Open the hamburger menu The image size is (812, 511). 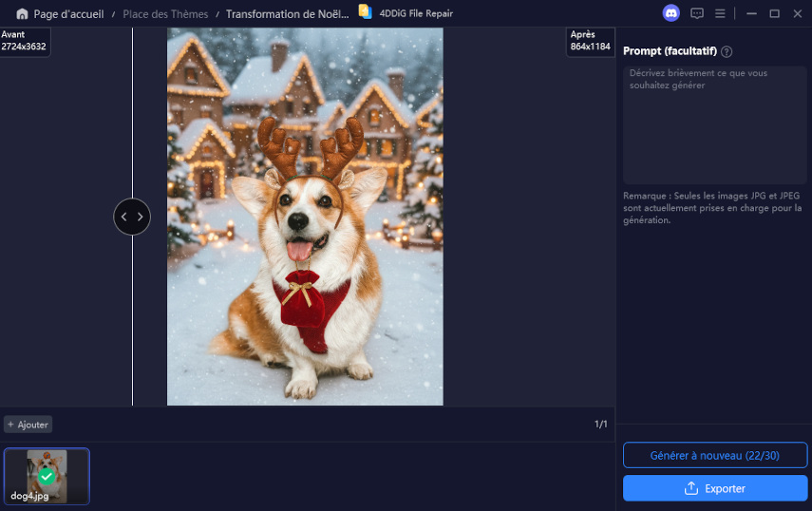click(x=720, y=14)
